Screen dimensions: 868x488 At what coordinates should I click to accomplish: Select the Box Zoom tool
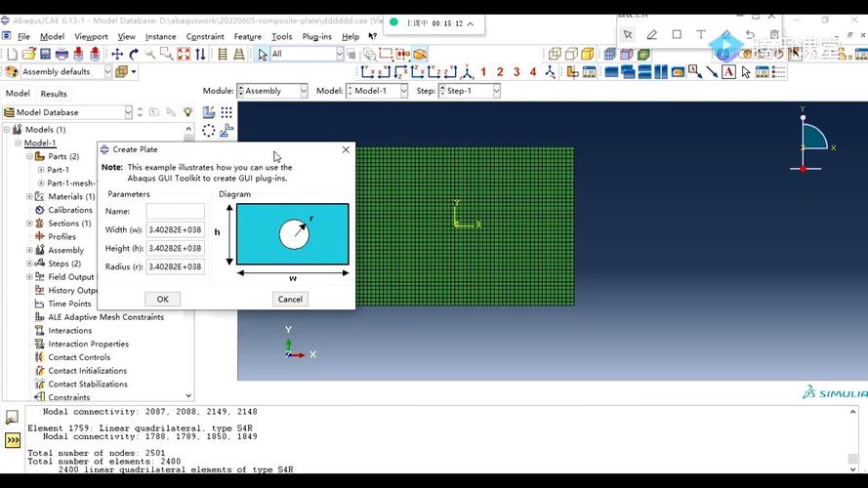pyautogui.click(x=167, y=55)
